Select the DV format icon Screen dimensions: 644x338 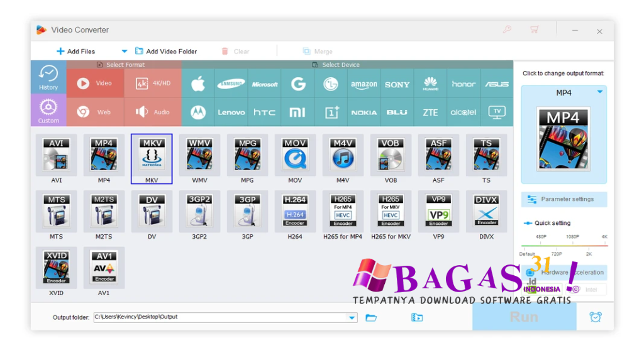(x=152, y=212)
